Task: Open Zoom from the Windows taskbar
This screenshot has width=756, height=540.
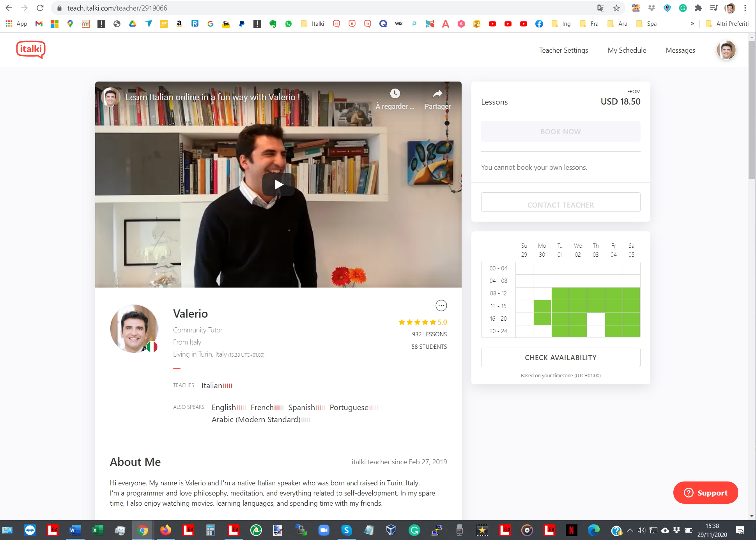Action: [324, 530]
